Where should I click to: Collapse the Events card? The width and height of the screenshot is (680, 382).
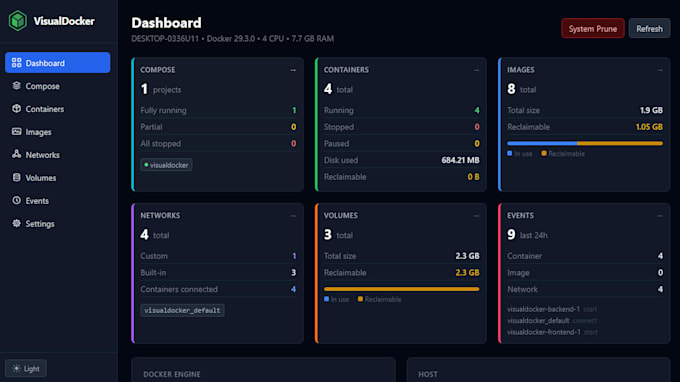(x=660, y=215)
